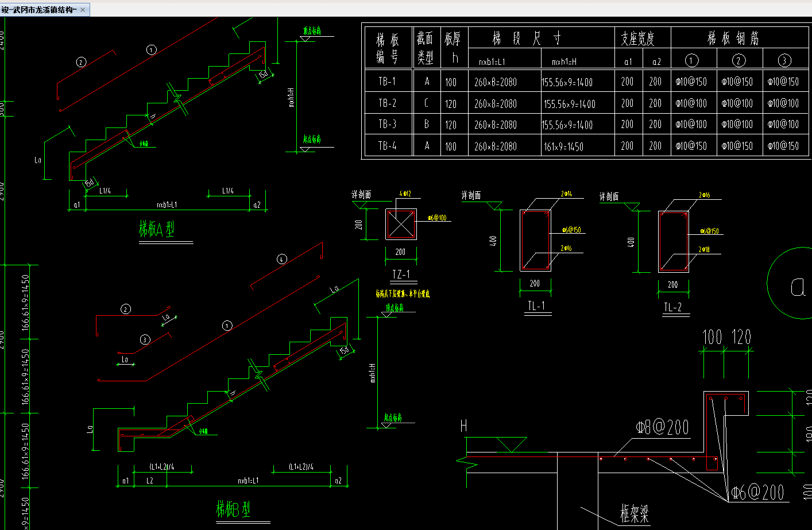The width and height of the screenshot is (812, 530).
Task: Select the 161×9=1450 table value
Action: (563, 147)
